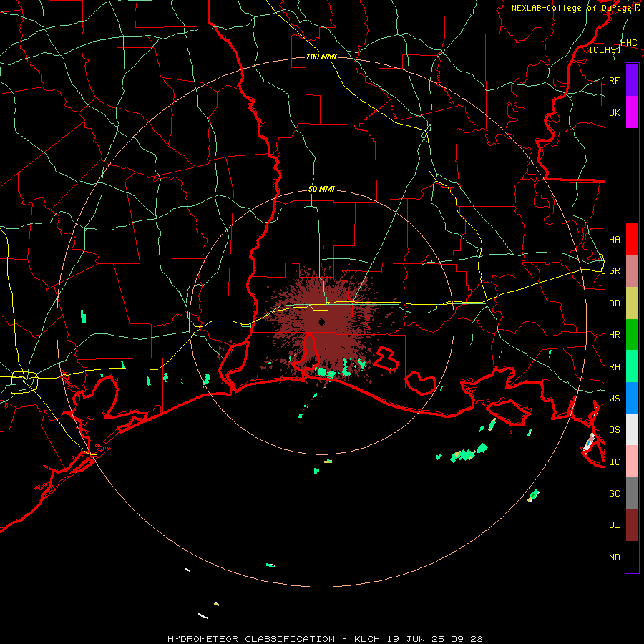This screenshot has width=644, height=644.
Task: Click the RA legend label
Action: point(615,367)
